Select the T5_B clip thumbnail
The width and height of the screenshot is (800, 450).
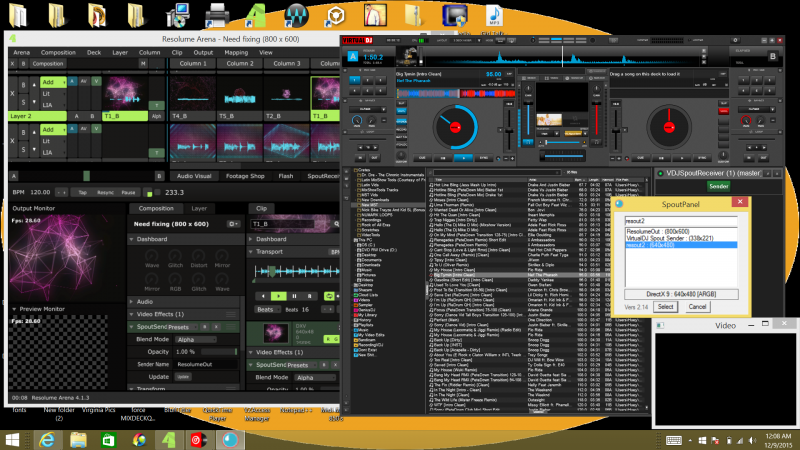point(240,93)
